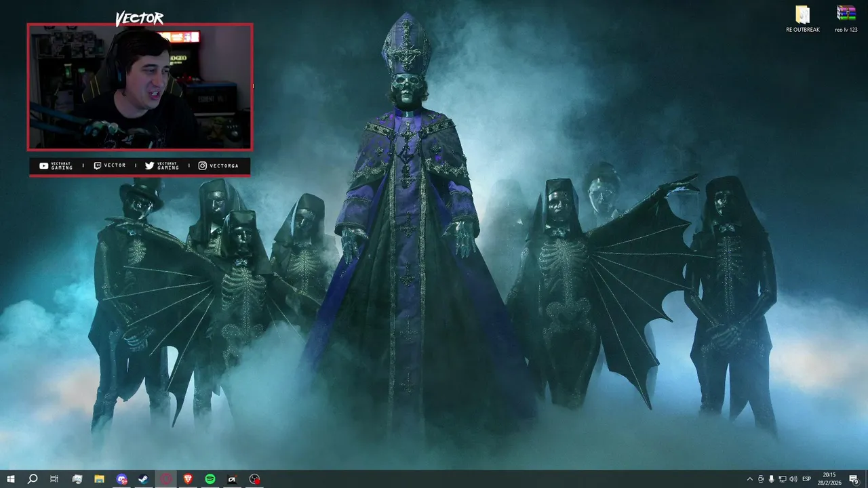Change the ESP input language
868x488 pixels.
[x=807, y=479]
